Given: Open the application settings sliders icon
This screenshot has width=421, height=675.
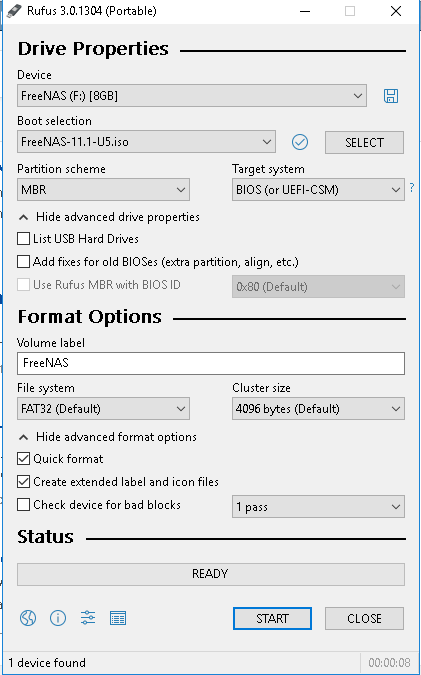Looking at the screenshot, I should pyautogui.click(x=88, y=618).
